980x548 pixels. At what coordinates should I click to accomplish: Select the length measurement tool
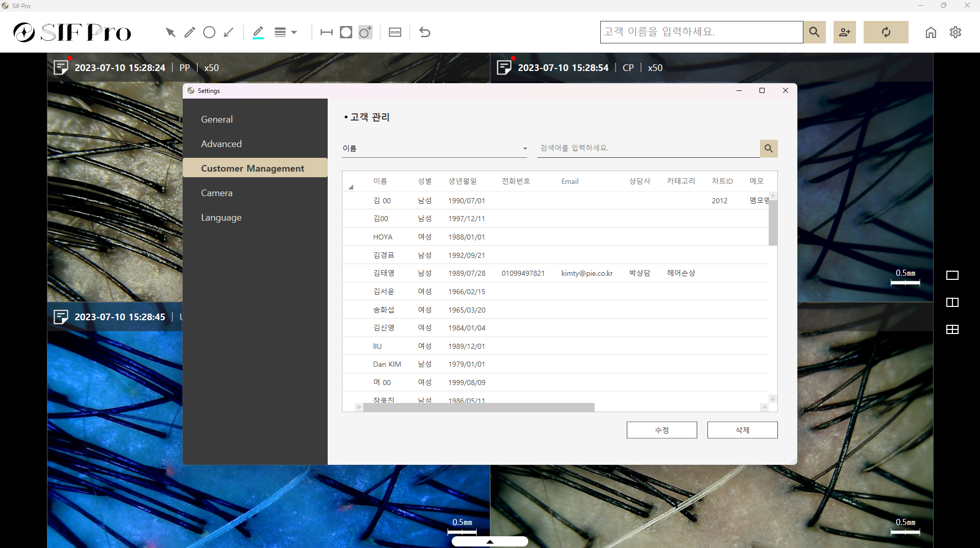pyautogui.click(x=326, y=33)
